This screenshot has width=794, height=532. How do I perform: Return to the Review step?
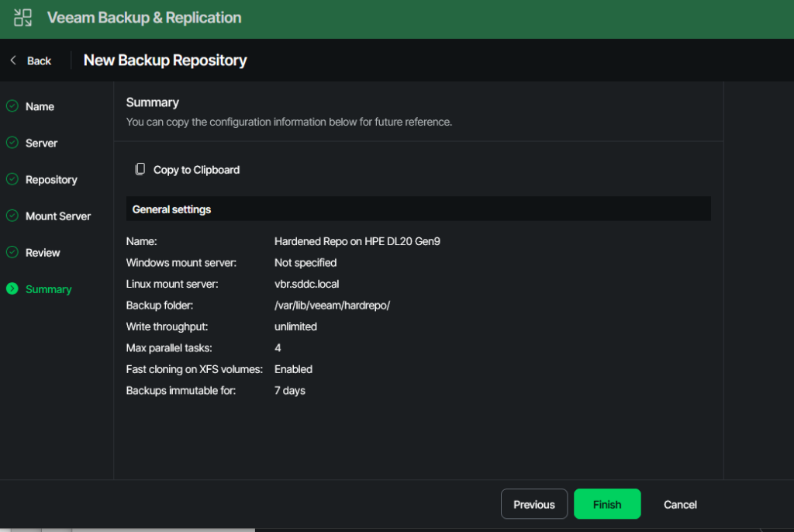tap(43, 253)
